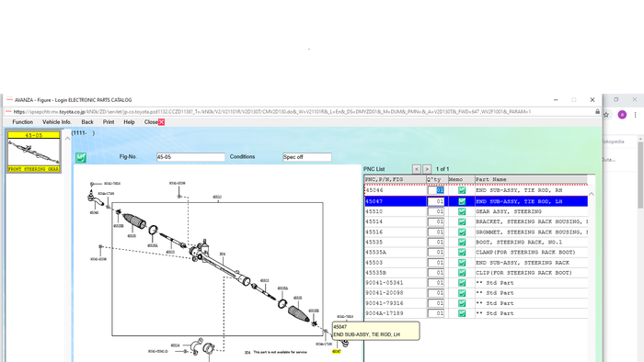
Task: Open the Function menu
Action: pos(23,122)
